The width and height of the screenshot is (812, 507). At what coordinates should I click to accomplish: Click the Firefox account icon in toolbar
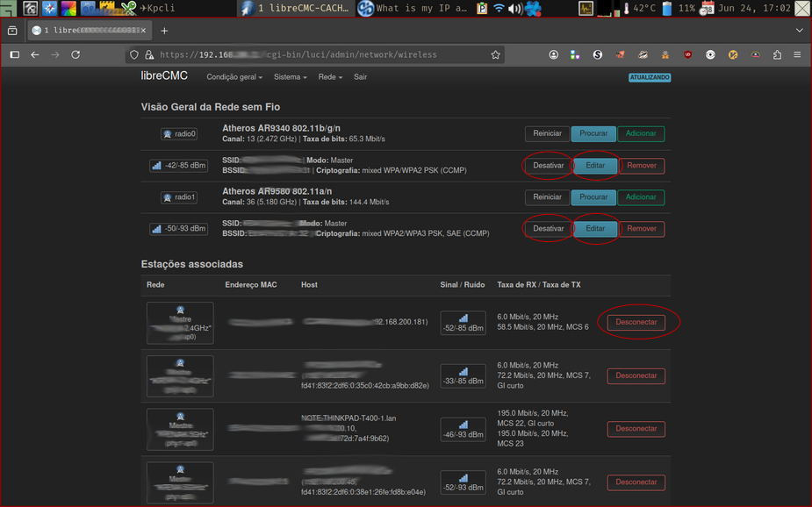[554, 54]
